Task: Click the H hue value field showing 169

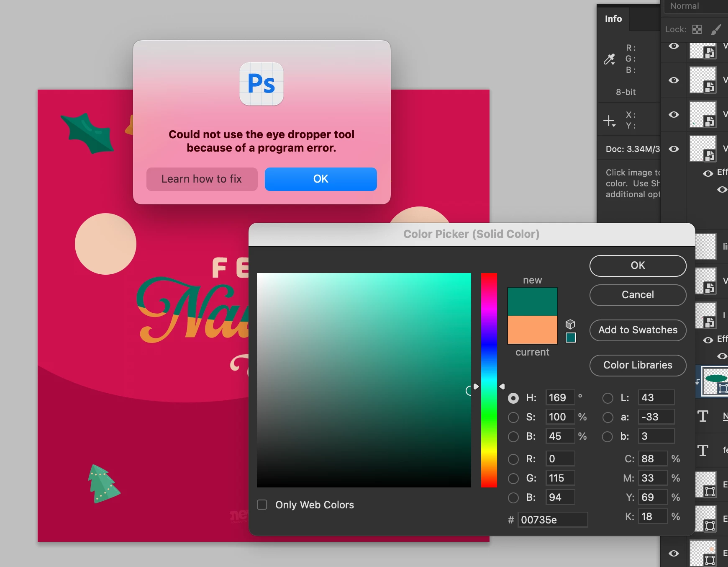Action: tap(560, 398)
